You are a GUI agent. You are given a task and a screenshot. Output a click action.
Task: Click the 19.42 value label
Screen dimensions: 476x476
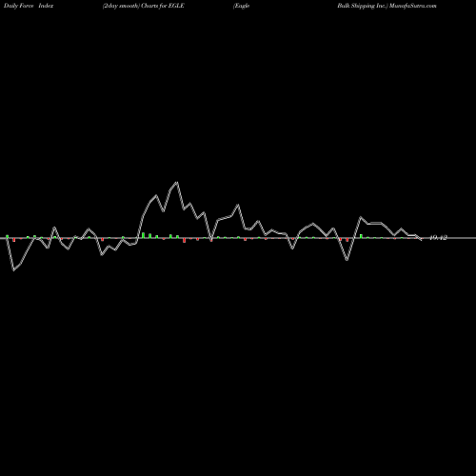point(438,237)
